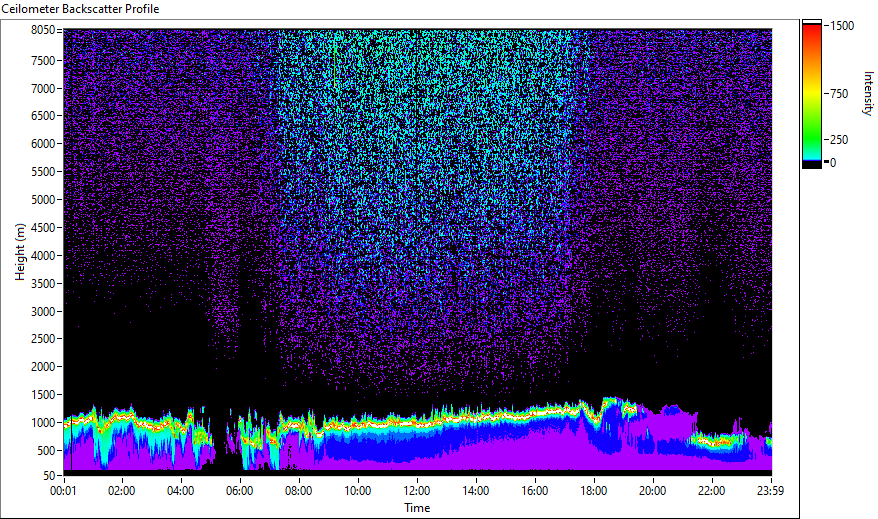This screenshot has height=519, width=878.
Task: Select the 8050 height axis value
Action: point(43,30)
